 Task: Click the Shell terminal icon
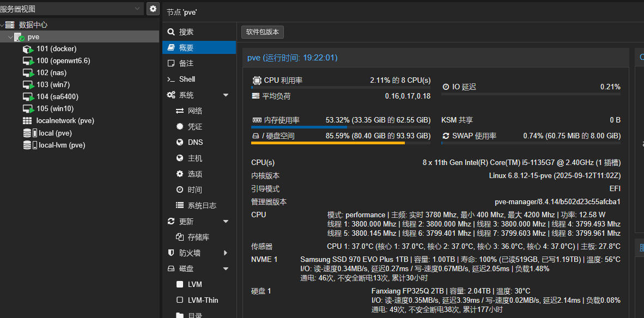(171, 79)
